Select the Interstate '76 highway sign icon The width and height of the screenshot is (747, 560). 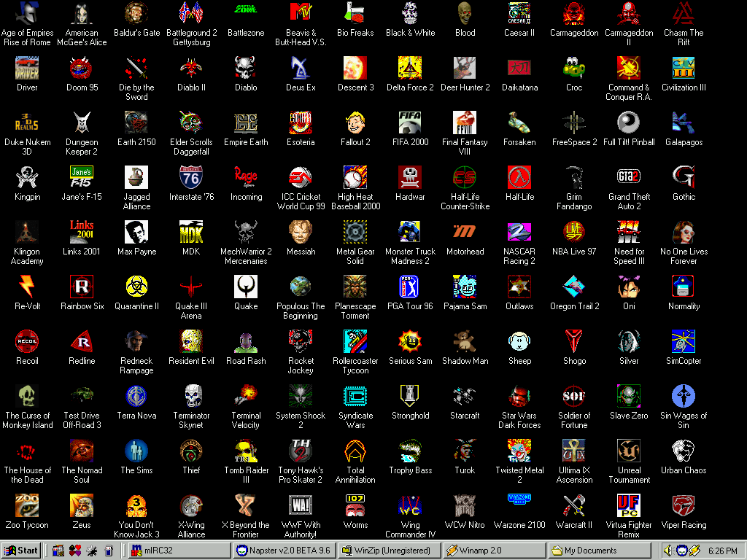[191, 178]
